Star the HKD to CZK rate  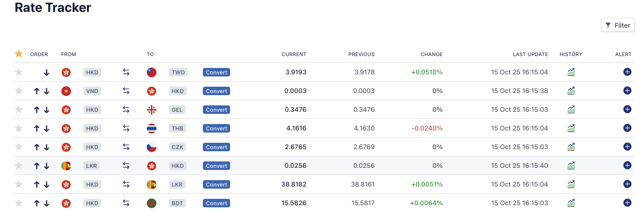point(19,147)
